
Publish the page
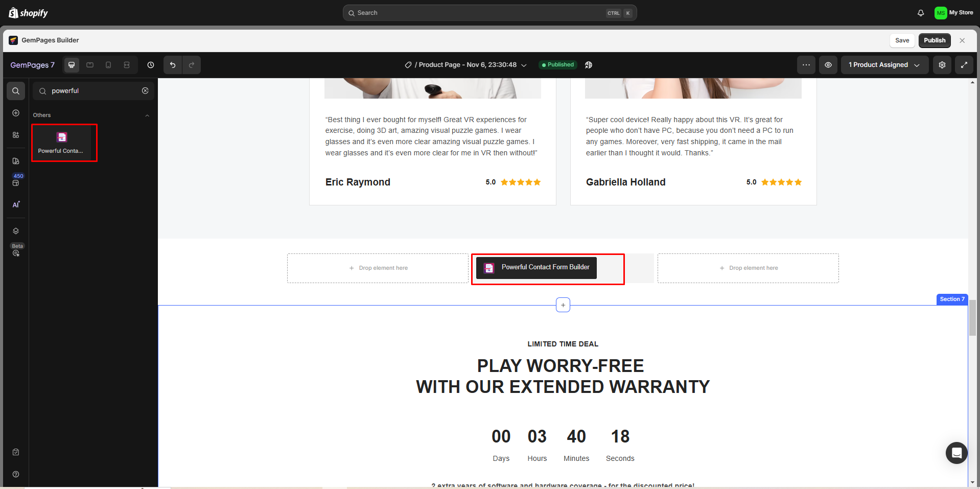935,40
